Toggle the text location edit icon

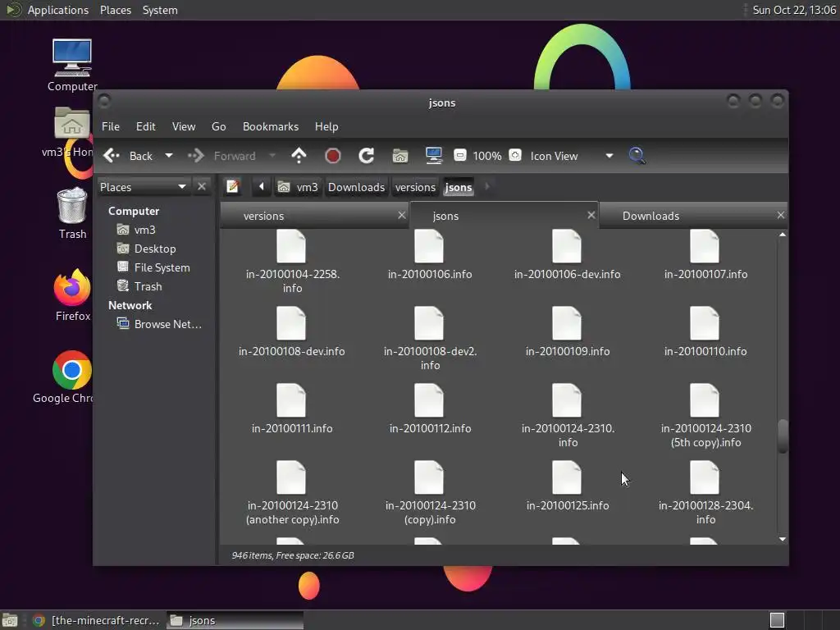(x=232, y=186)
